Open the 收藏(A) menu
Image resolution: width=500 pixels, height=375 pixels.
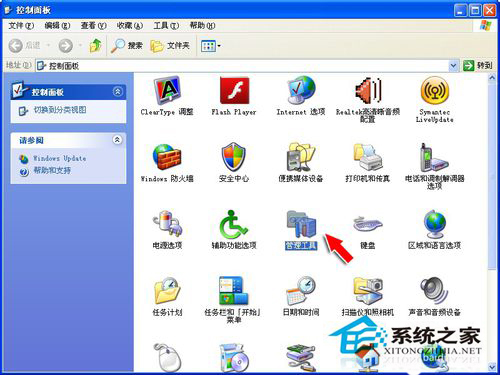tap(130, 26)
